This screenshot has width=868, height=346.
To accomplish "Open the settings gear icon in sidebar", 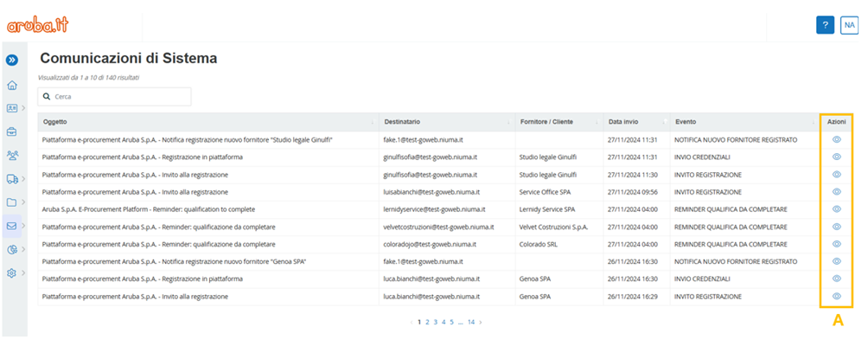I will 11,273.
